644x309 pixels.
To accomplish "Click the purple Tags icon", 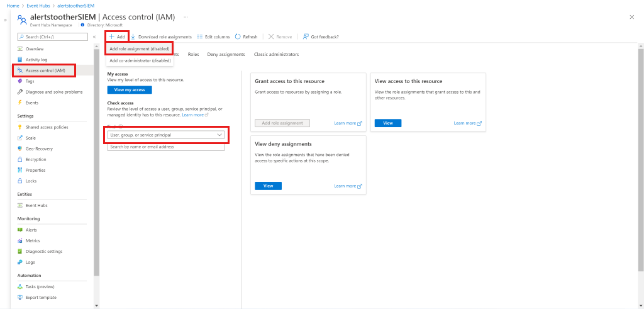I will coord(19,81).
